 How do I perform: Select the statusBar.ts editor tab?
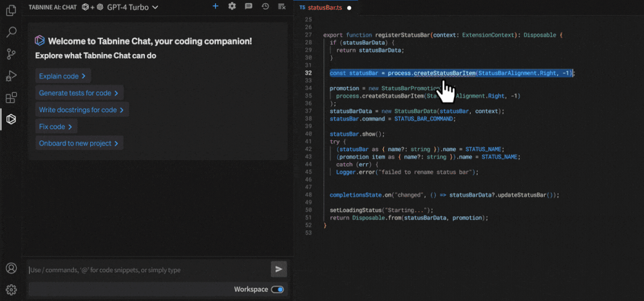[x=326, y=8]
